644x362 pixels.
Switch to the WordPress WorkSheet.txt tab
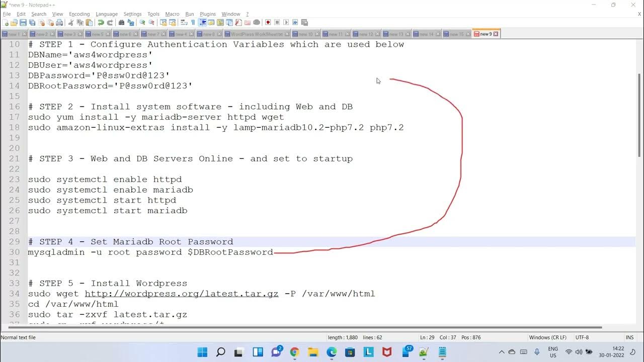click(x=257, y=34)
